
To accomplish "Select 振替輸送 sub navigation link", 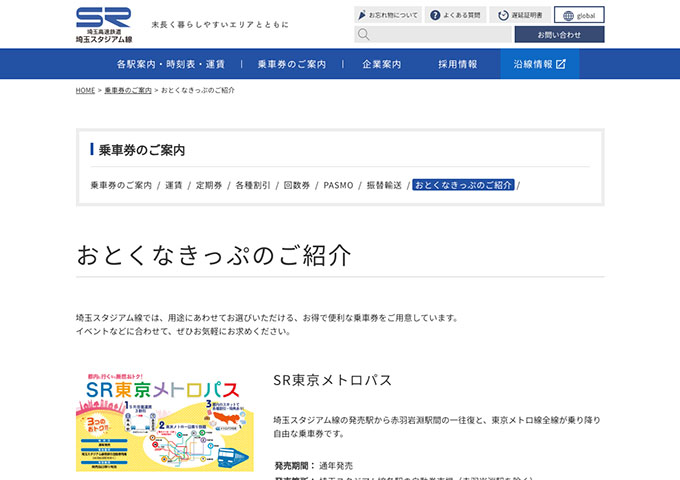I will 384,185.
